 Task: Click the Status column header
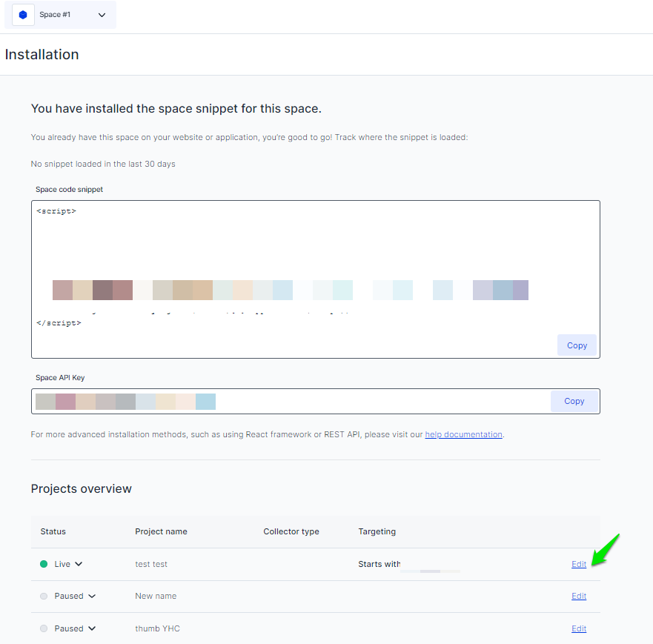point(53,531)
